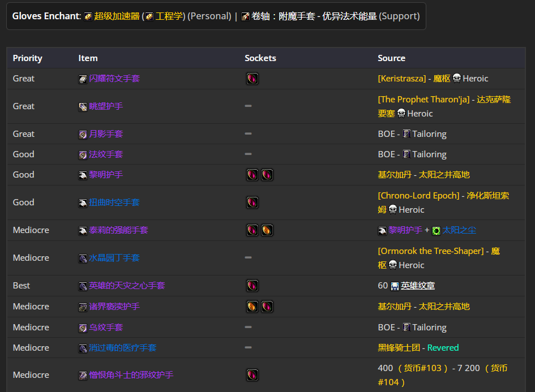Click the item icon next to 水晶园丁手套
Viewport: 535px width, 392px height.
83,259
